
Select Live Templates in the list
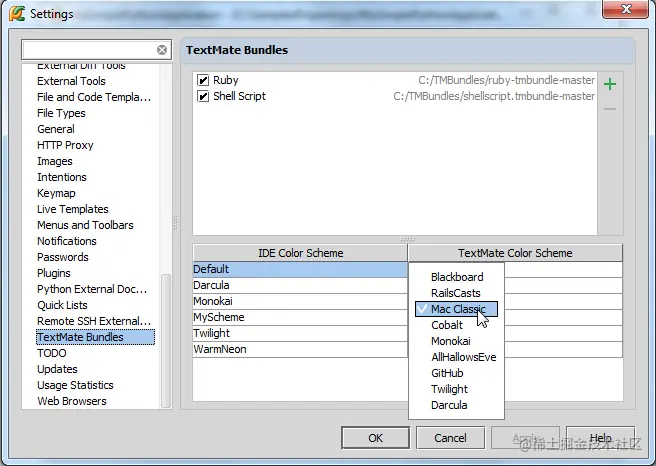(x=72, y=209)
